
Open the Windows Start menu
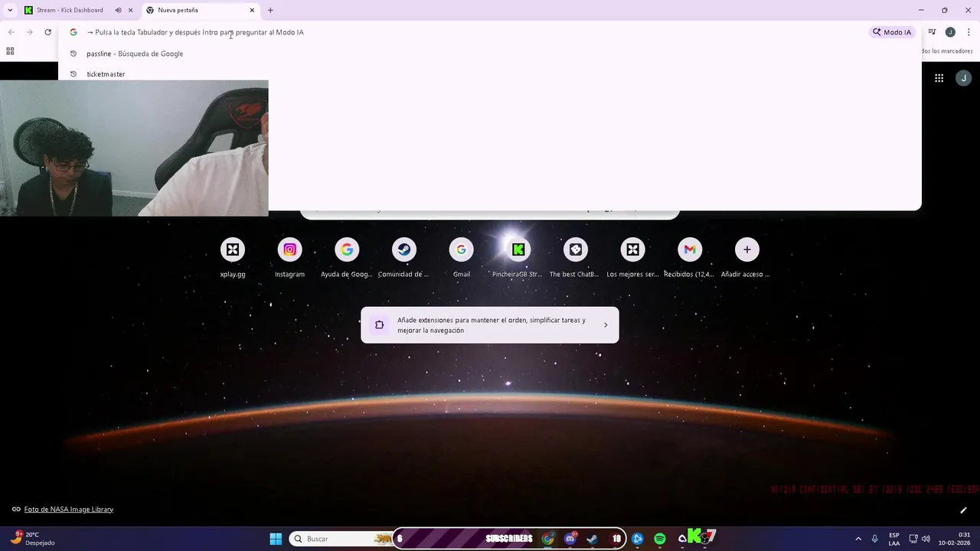pyautogui.click(x=276, y=539)
